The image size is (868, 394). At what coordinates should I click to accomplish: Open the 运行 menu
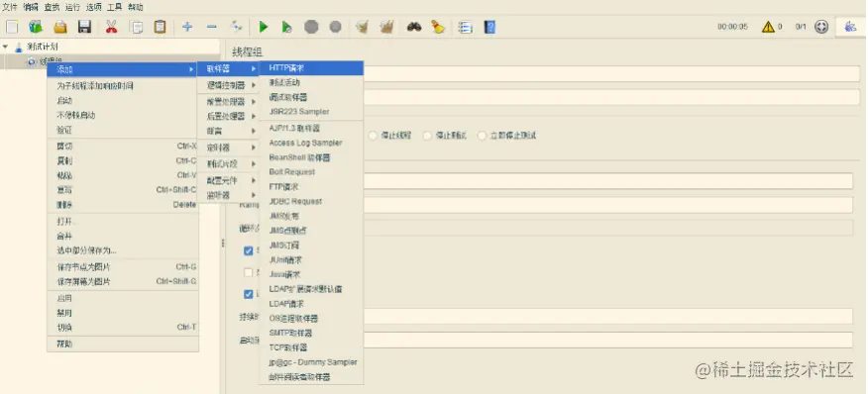(x=72, y=7)
